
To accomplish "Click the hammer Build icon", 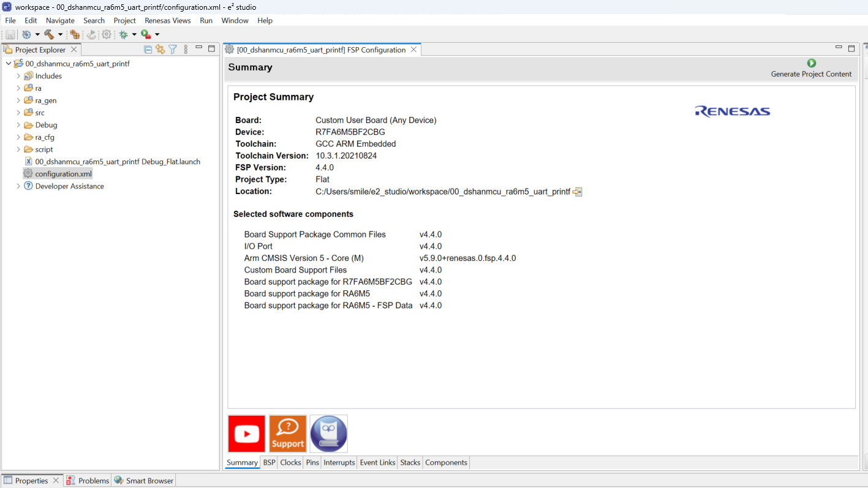I will click(49, 35).
